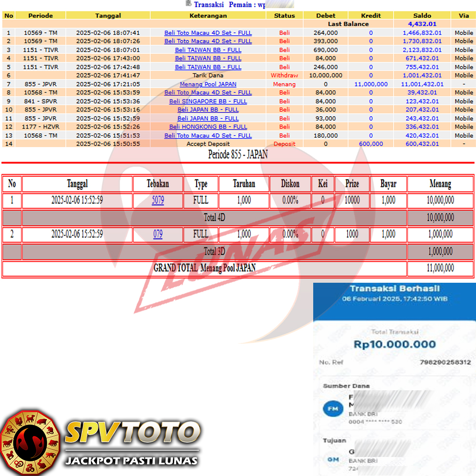Click the 11,001,432.01 saldo value
This screenshot has height=476, width=476.
(x=422, y=84)
